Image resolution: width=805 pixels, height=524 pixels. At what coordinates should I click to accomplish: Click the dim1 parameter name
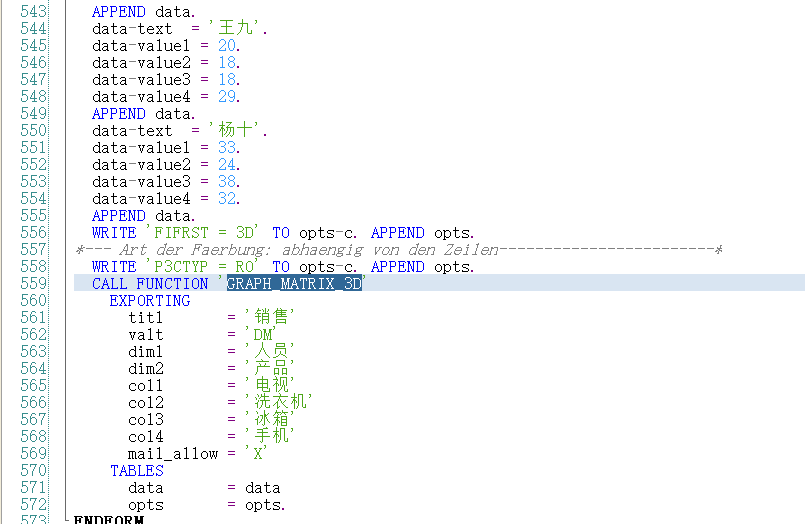[145, 352]
